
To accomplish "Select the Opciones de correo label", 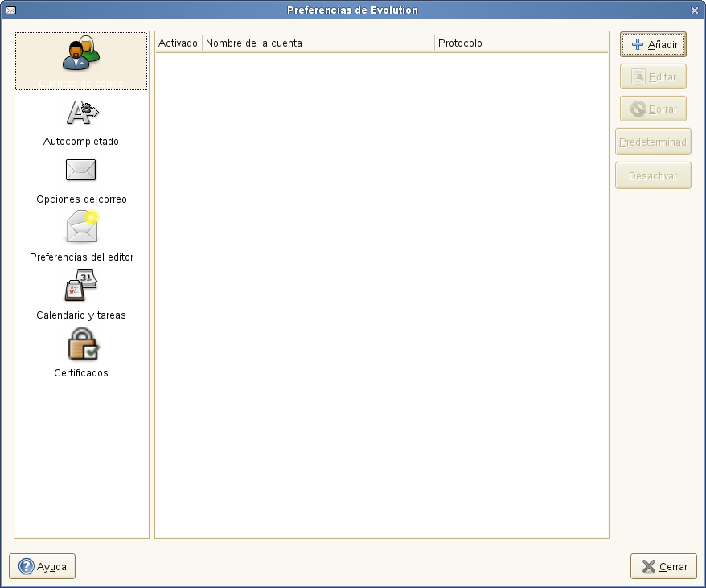I will pyautogui.click(x=81, y=199).
